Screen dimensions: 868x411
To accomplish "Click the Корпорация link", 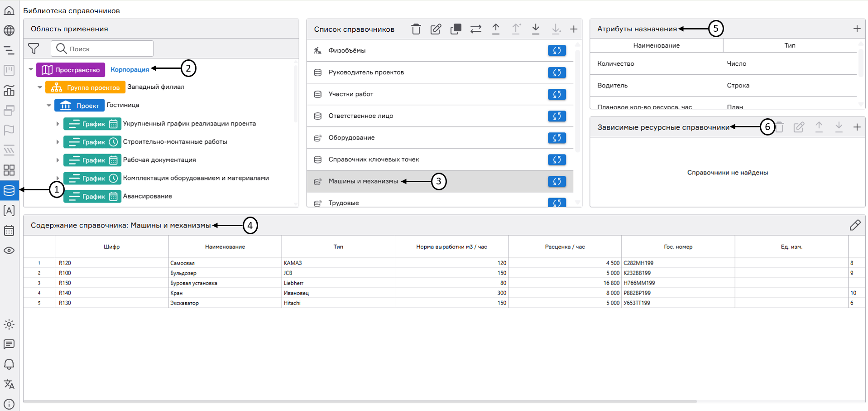I will pos(129,69).
